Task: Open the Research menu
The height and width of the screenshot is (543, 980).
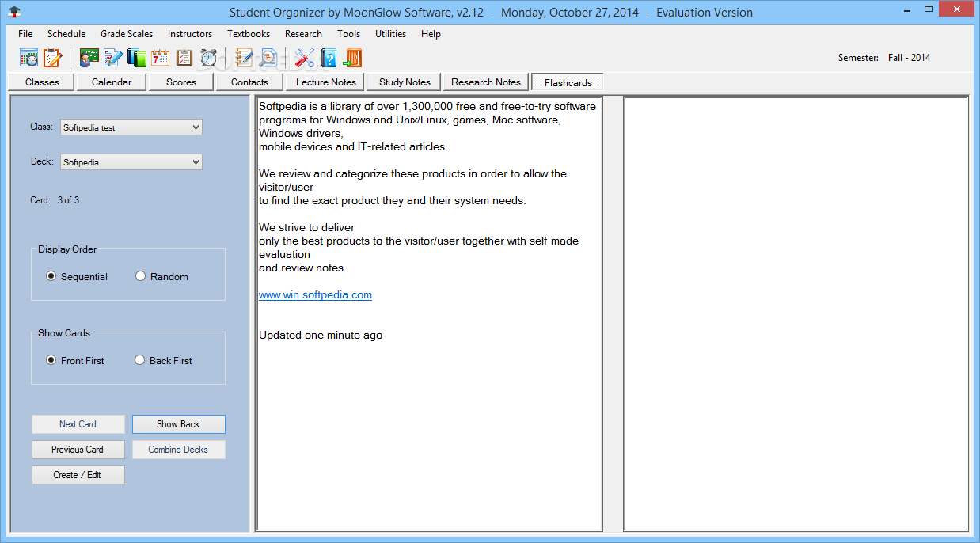Action: (x=303, y=34)
